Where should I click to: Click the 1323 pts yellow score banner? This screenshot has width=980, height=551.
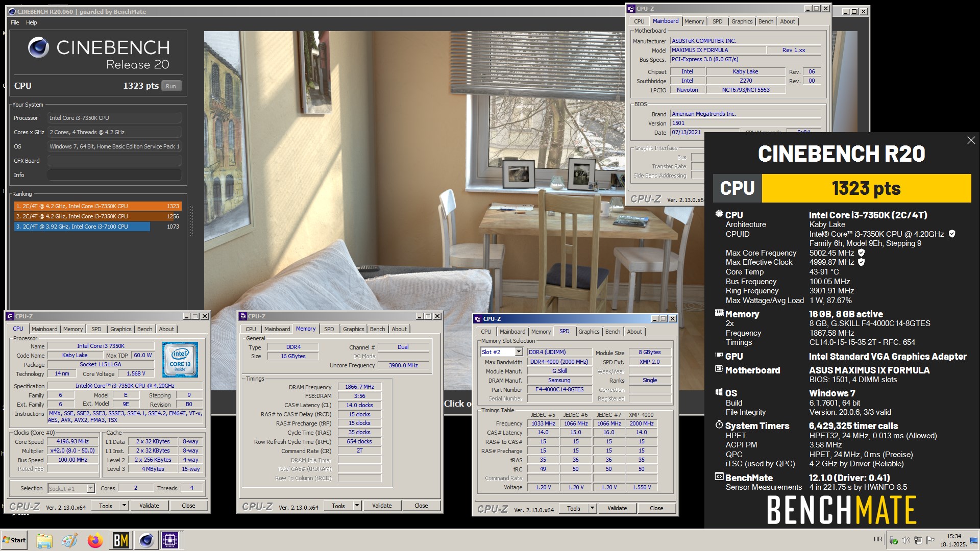(x=866, y=188)
